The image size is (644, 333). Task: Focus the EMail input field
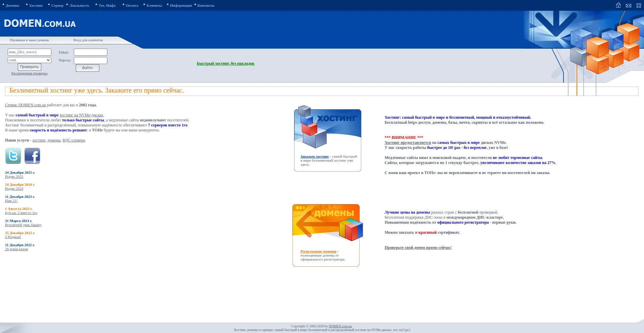click(x=91, y=52)
